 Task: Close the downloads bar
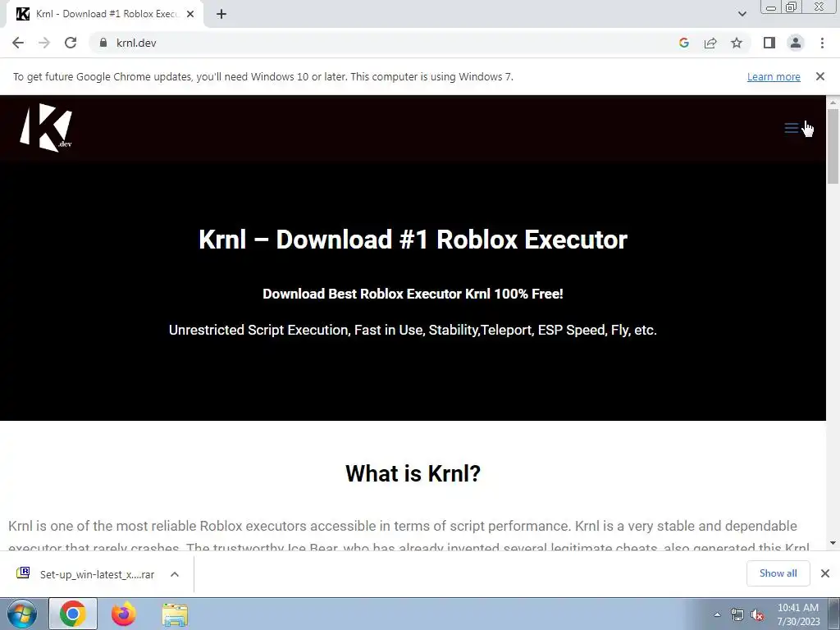(x=825, y=573)
